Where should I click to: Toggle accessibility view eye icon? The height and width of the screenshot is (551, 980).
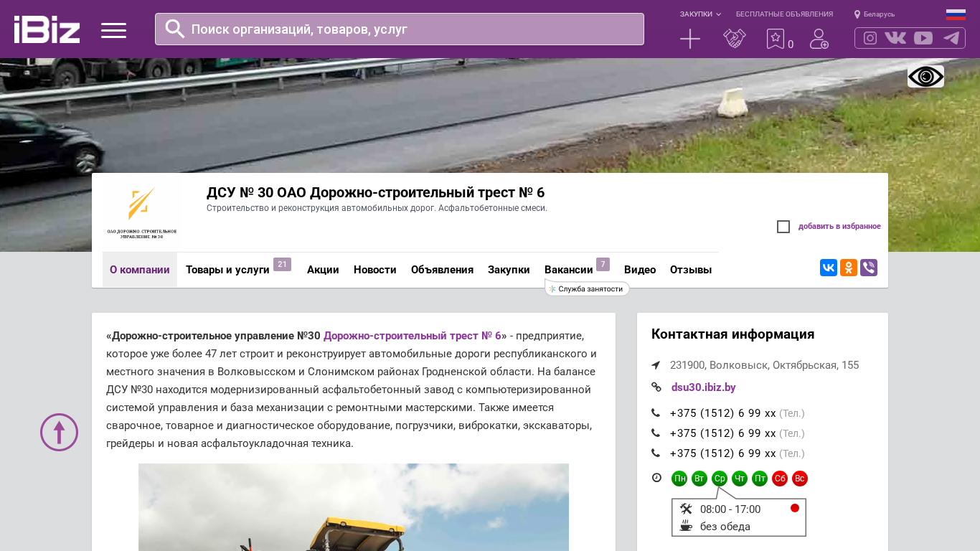pyautogui.click(x=925, y=76)
